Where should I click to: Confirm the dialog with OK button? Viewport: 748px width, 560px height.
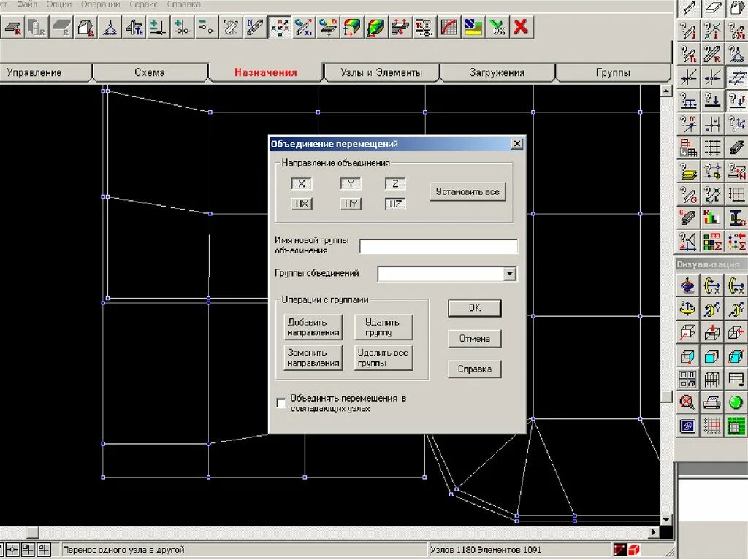pos(475,308)
